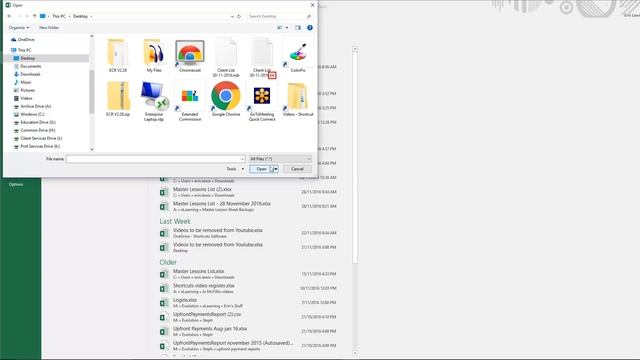Click the arrow next to the Open button
640x360 pixels.
point(276,169)
